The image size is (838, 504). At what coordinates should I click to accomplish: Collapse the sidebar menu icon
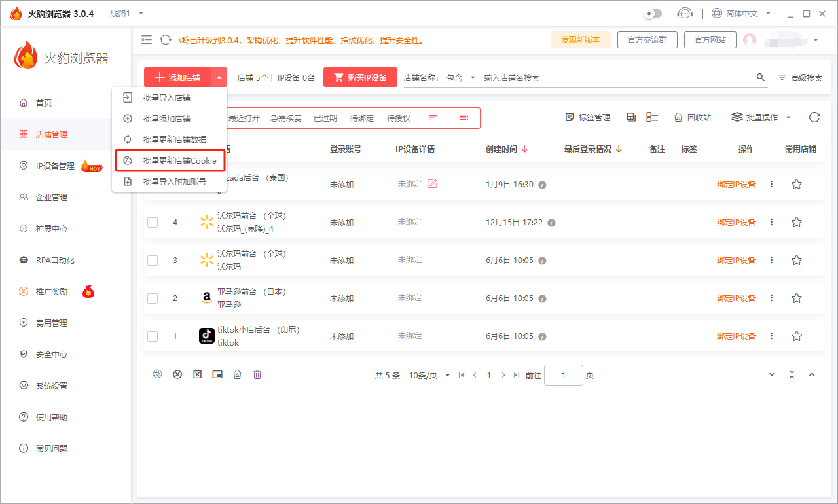tap(147, 40)
